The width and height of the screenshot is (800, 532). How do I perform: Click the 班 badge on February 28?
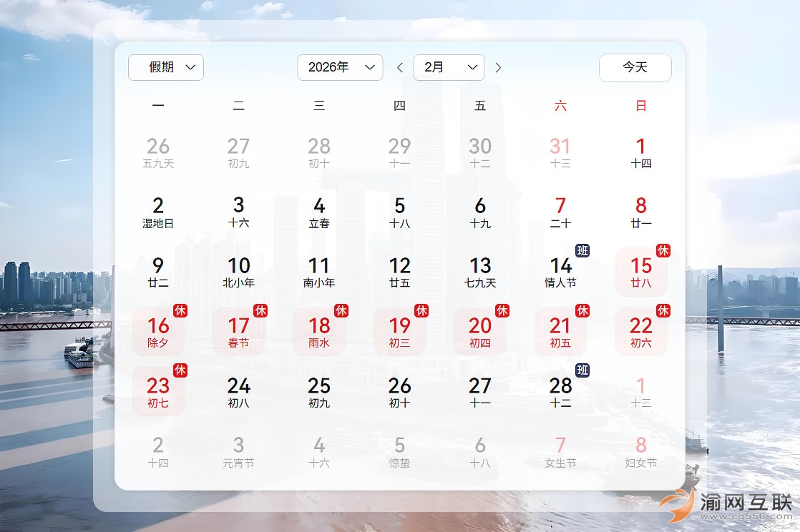coord(582,370)
